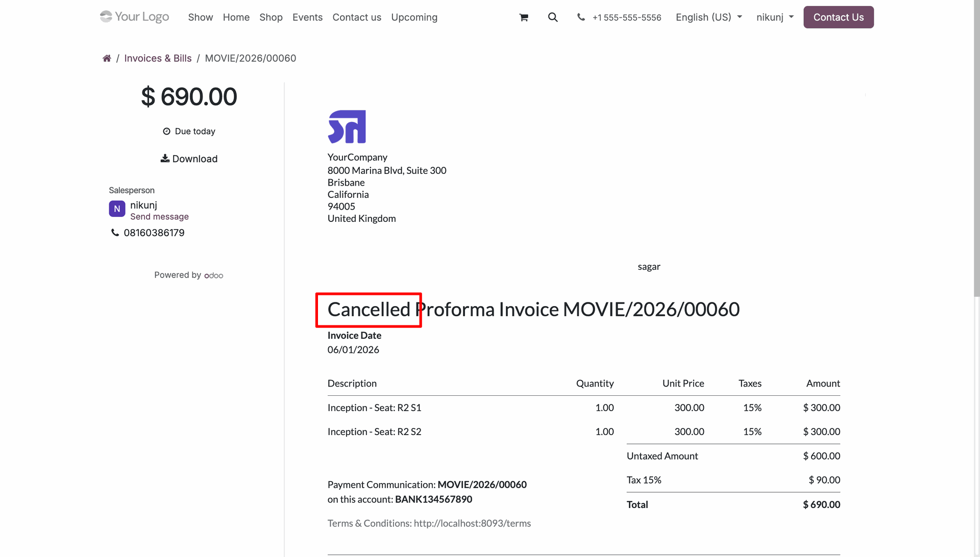Click the customer name sagar
This screenshot has height=557, width=980.
point(649,267)
